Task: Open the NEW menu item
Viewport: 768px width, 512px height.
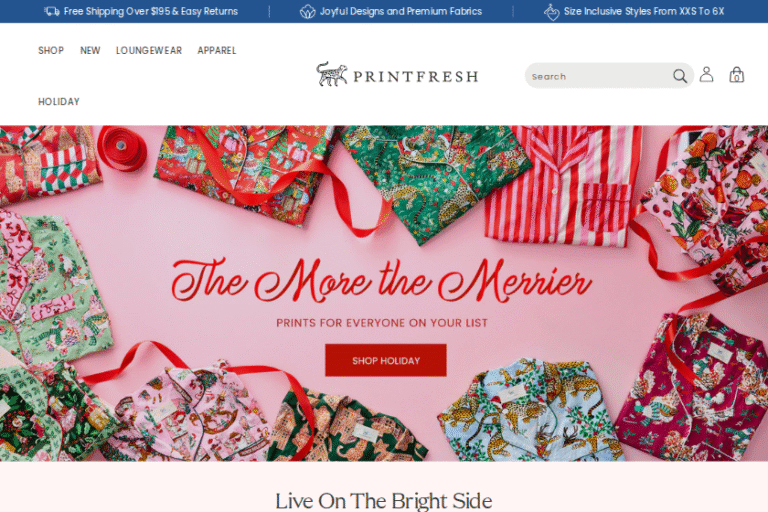Action: (90, 50)
